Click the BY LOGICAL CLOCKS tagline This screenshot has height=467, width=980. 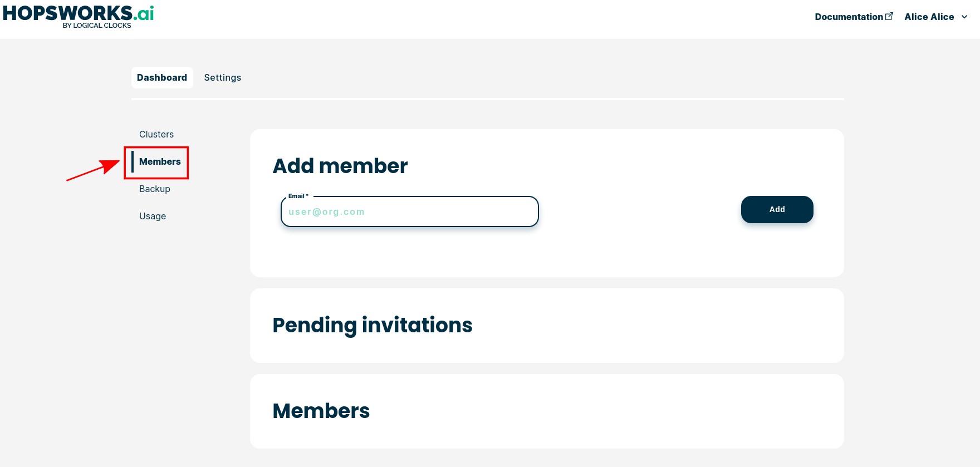97,26
